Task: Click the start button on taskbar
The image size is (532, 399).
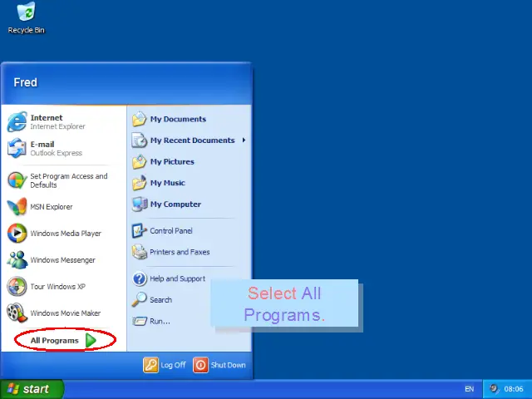Action: [32, 389]
